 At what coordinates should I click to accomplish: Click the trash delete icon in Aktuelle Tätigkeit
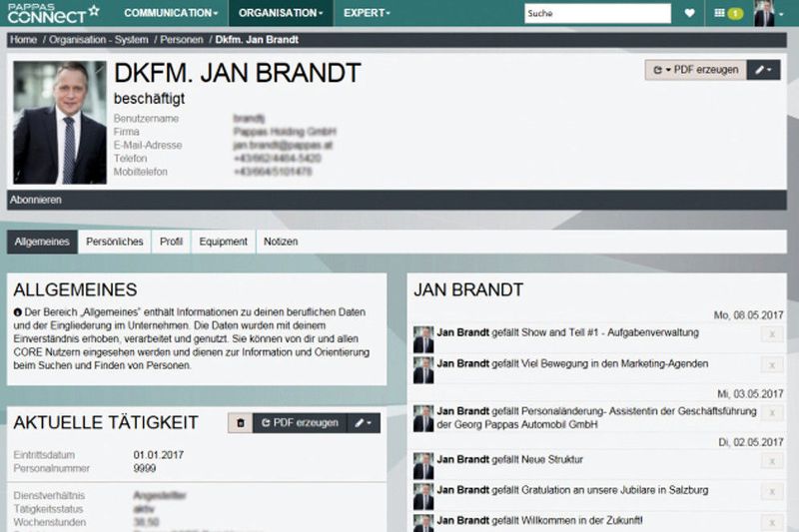click(x=241, y=423)
